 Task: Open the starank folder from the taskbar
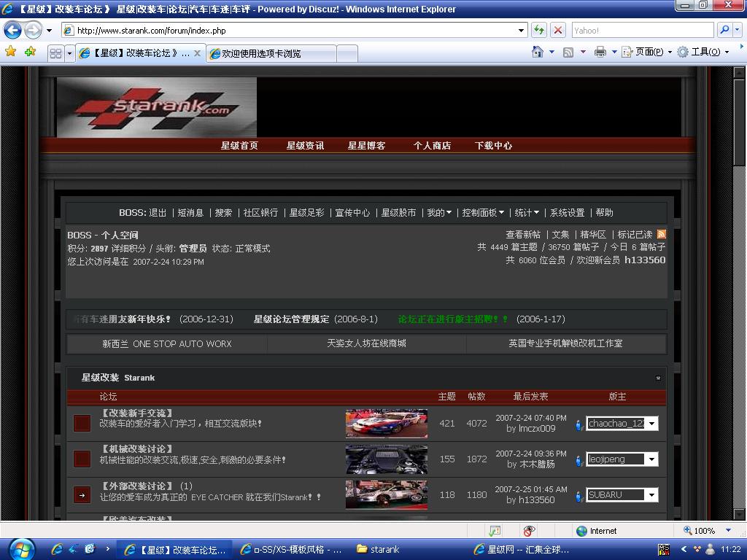coord(379,550)
